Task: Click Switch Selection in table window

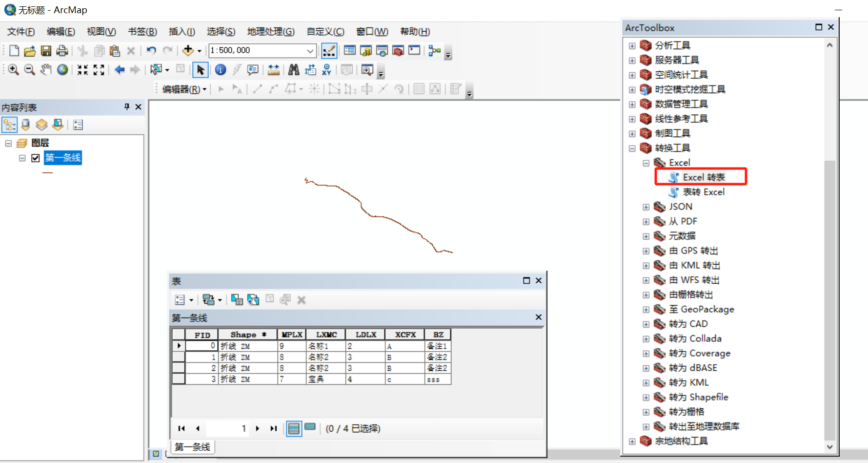Action: pos(253,299)
